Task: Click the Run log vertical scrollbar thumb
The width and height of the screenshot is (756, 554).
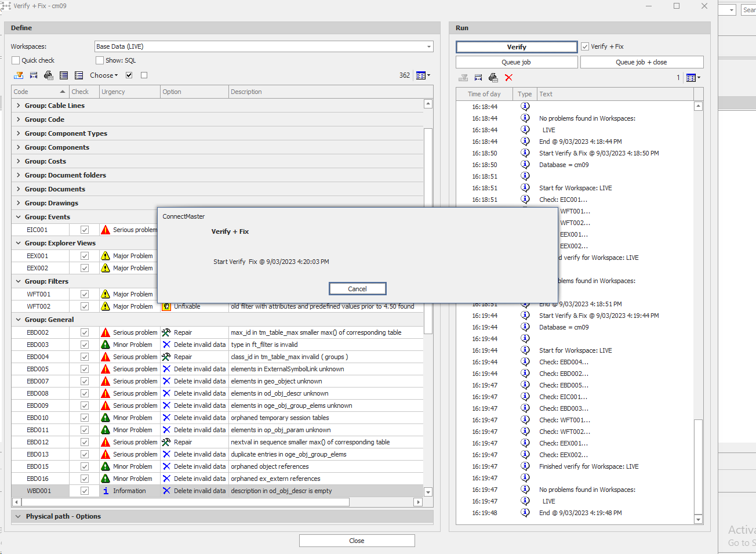Action: pyautogui.click(x=698, y=466)
